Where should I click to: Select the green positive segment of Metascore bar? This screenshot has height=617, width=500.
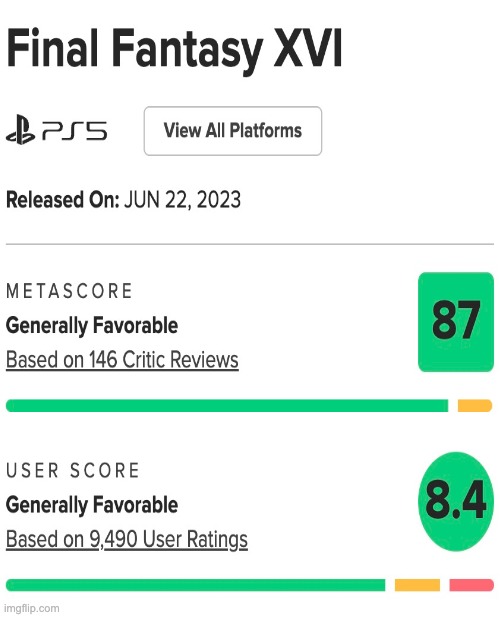tap(227, 405)
